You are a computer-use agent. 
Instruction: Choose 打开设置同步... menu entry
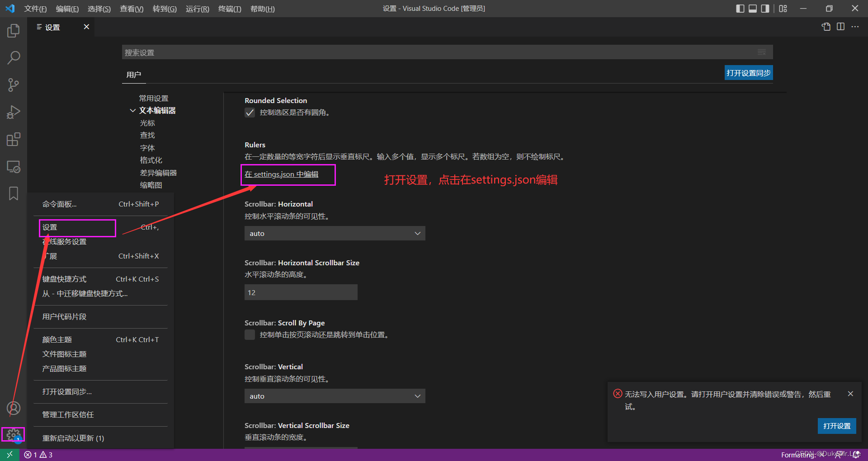pos(100,391)
